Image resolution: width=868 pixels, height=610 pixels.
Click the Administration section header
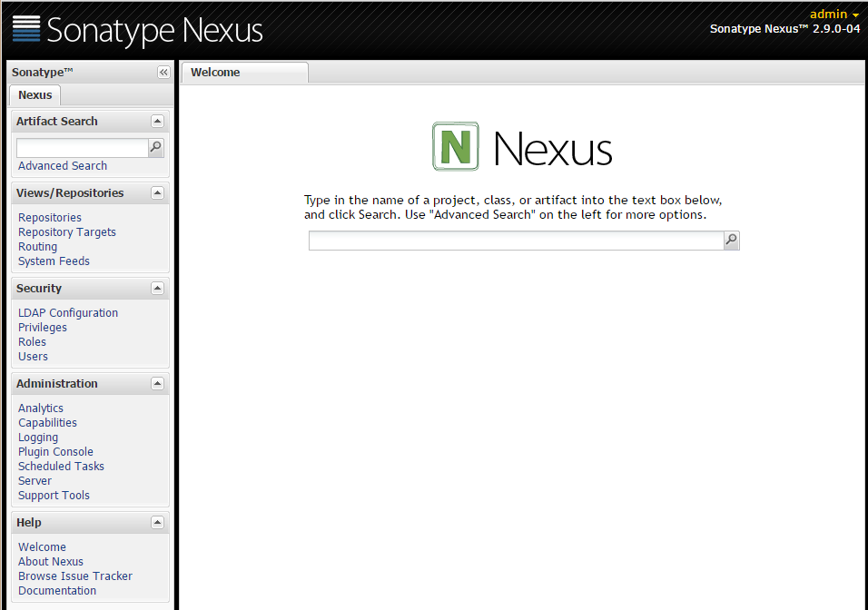pos(90,384)
